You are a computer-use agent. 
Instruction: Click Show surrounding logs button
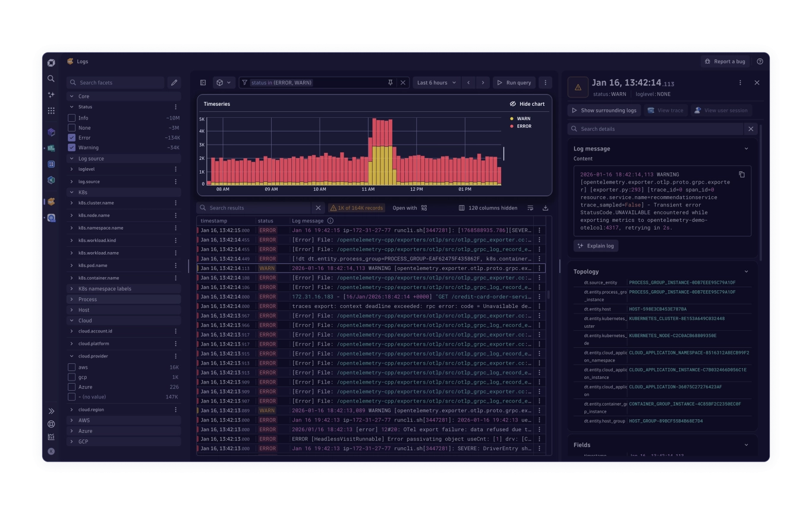604,110
